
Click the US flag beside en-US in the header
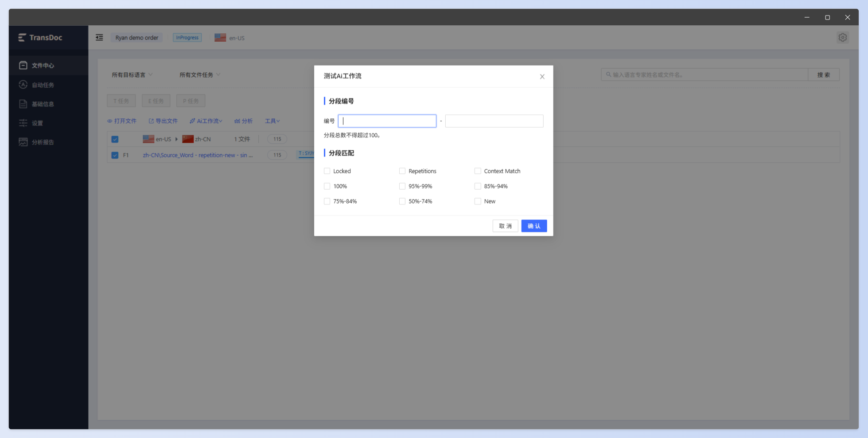click(220, 38)
